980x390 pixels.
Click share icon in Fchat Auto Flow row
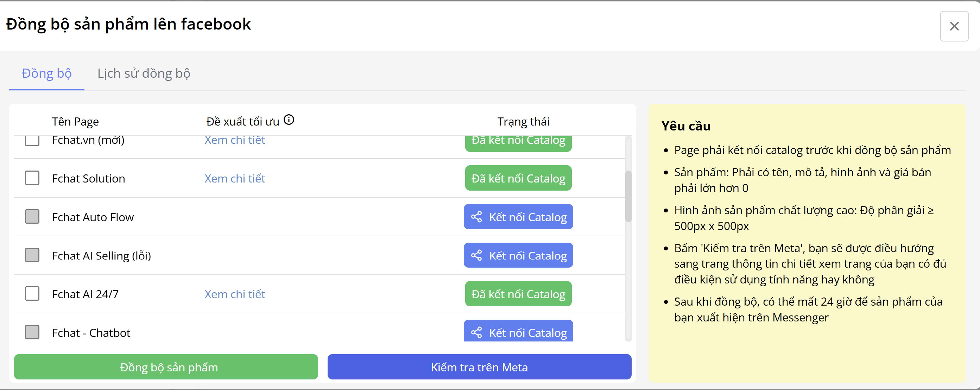(x=476, y=217)
